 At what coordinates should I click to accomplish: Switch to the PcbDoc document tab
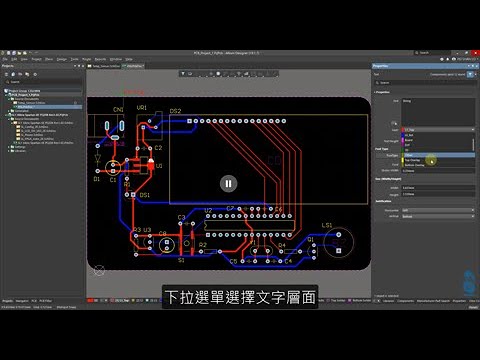click(x=133, y=66)
